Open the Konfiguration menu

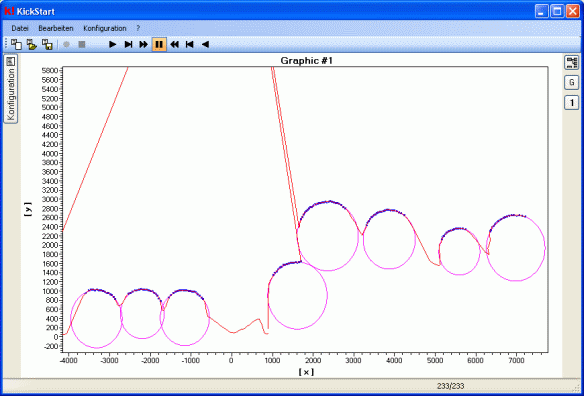[x=105, y=28]
